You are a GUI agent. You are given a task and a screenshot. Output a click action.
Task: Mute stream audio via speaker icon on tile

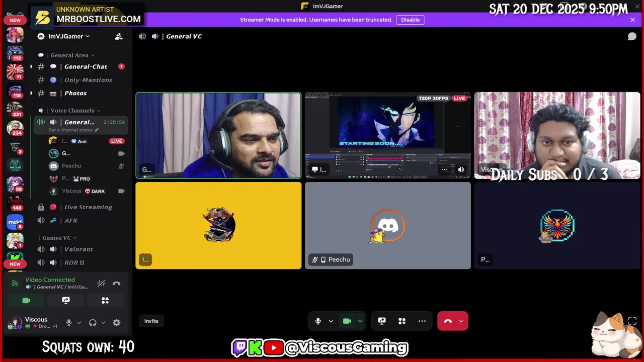click(x=461, y=170)
